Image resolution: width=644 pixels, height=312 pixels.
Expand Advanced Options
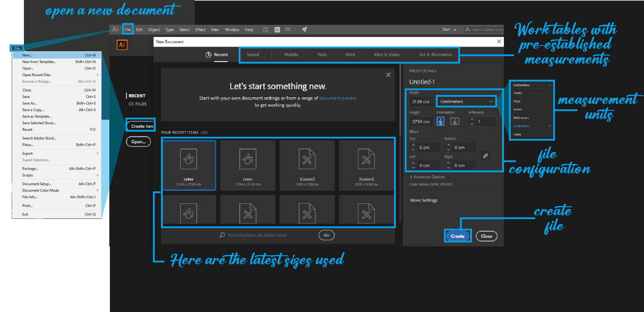[x=427, y=177]
